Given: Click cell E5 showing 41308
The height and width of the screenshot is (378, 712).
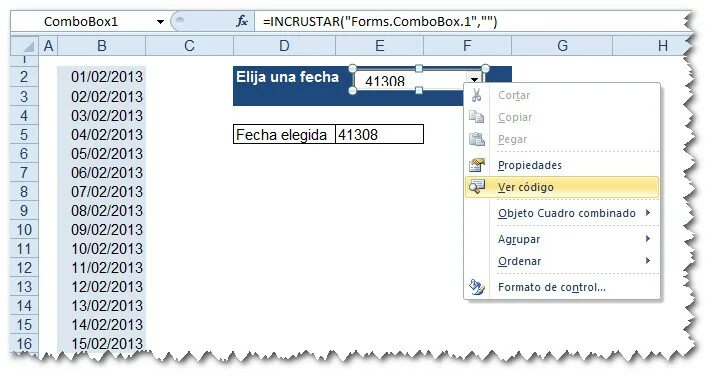Looking at the screenshot, I should pos(380,134).
